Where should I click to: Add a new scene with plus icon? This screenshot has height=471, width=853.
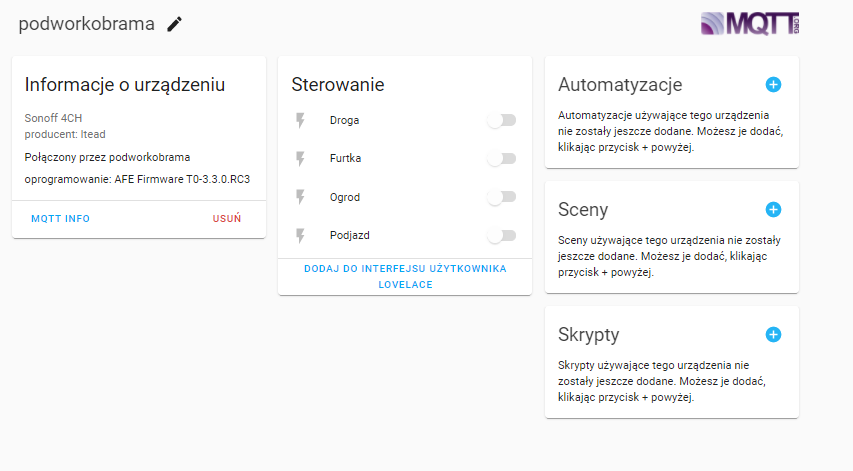coord(773,209)
